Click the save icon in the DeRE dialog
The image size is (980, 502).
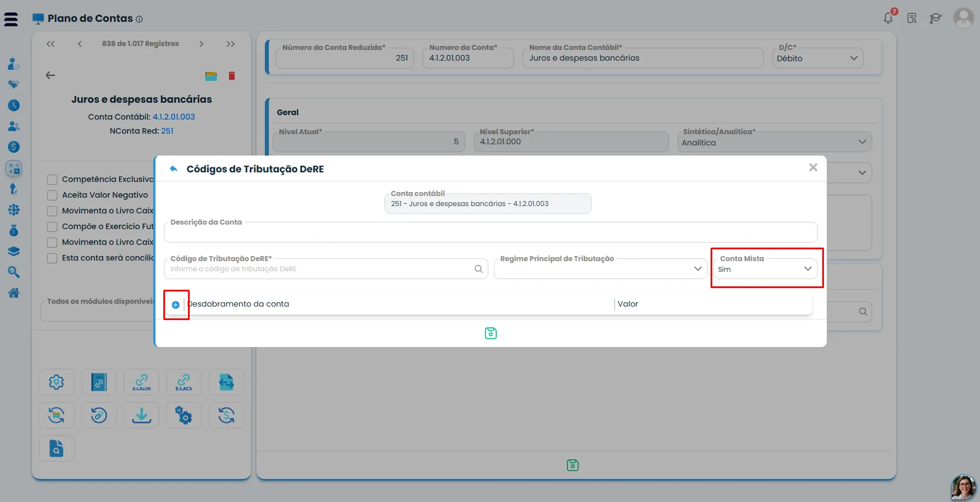point(491,333)
